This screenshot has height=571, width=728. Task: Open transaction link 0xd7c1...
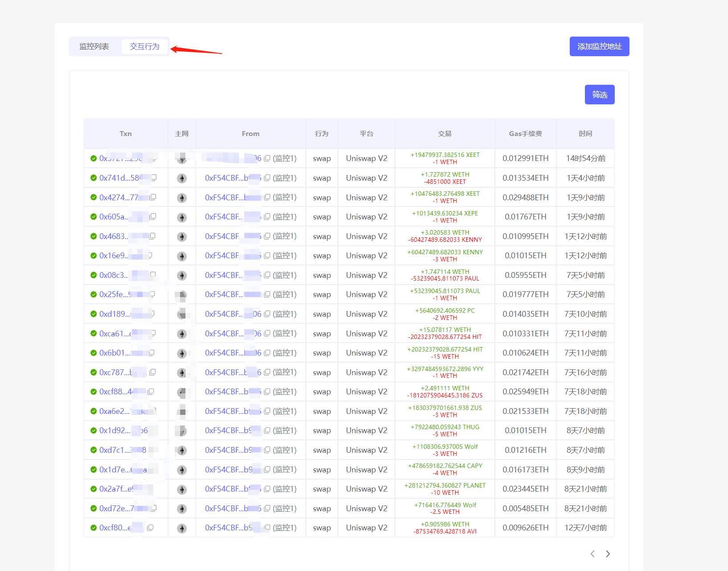[123, 450]
